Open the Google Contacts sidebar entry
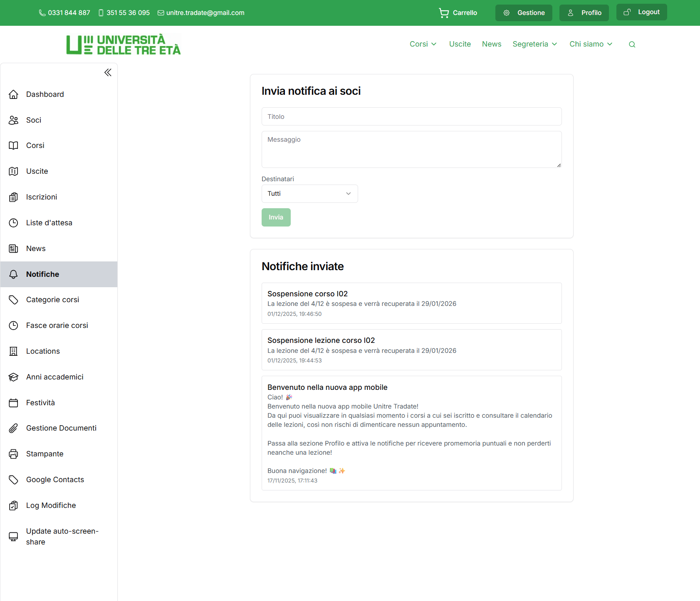Screen dimensions: 700x601 pos(54,480)
